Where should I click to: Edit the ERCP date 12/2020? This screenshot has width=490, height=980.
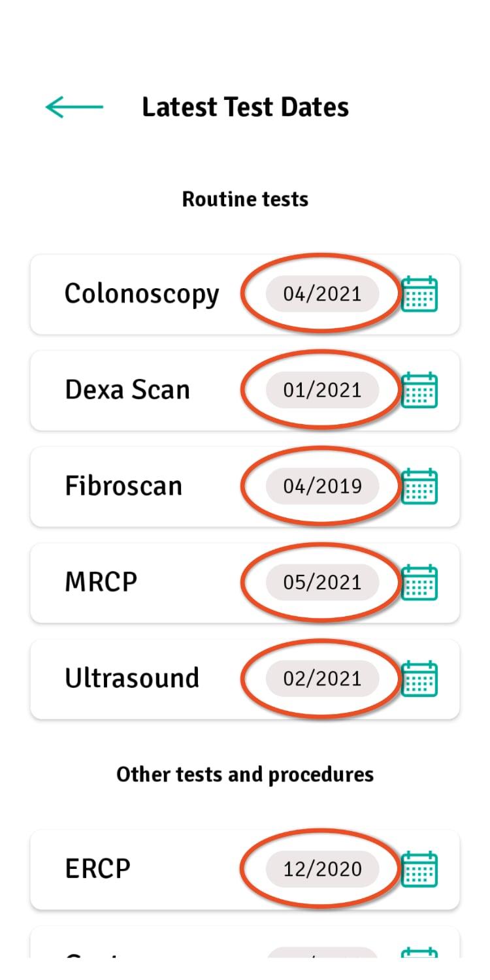point(322,869)
